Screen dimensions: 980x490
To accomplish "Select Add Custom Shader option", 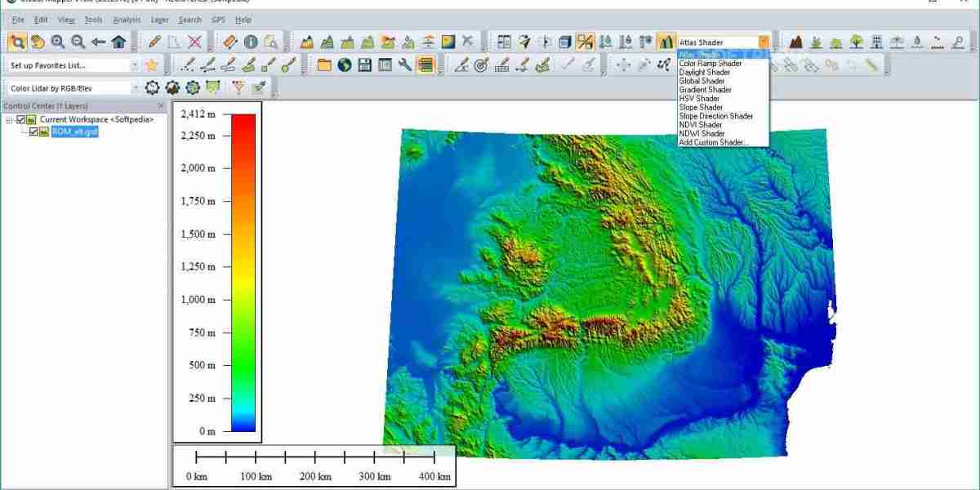I will pos(713,142).
